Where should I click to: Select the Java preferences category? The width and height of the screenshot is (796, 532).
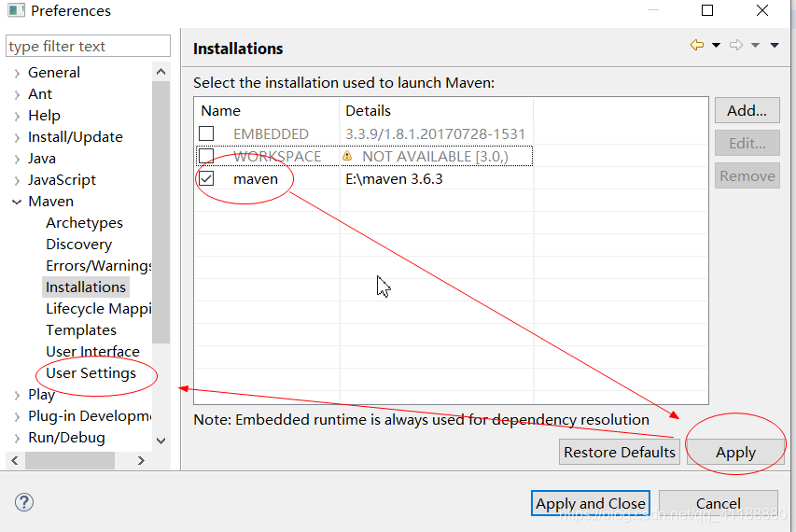(42, 159)
